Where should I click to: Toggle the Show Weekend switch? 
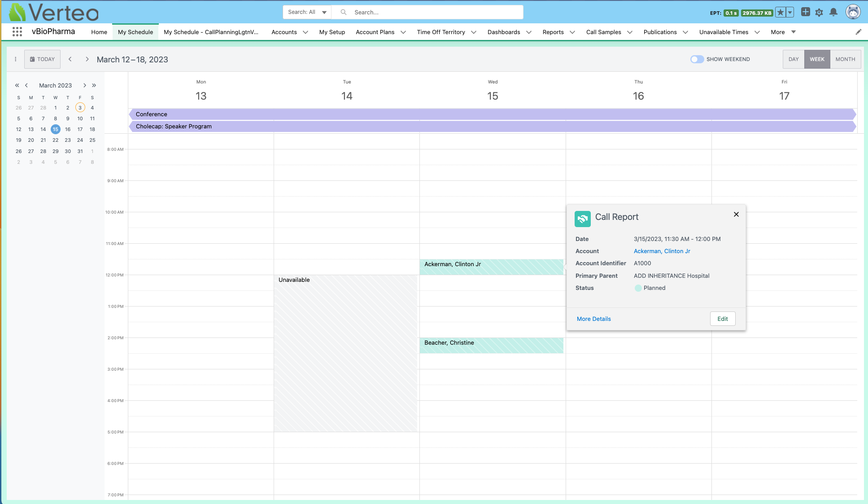pos(697,59)
